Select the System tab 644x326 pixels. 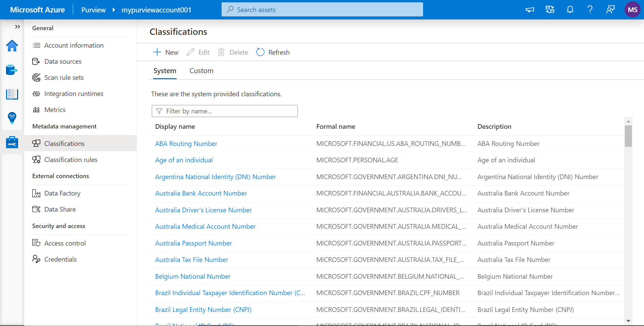[165, 71]
